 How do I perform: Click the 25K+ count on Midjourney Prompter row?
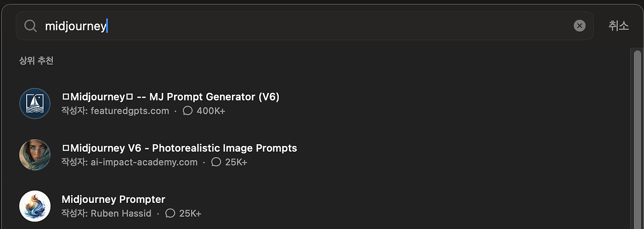pyautogui.click(x=190, y=213)
